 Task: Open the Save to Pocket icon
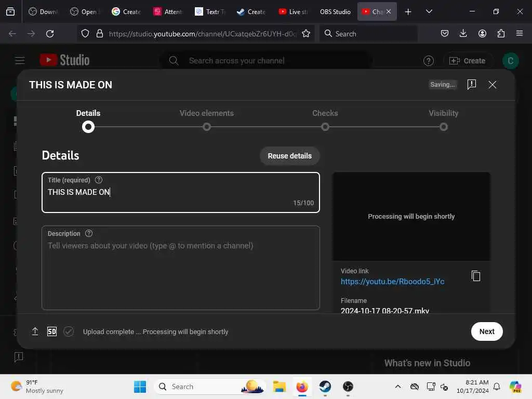pos(445,33)
